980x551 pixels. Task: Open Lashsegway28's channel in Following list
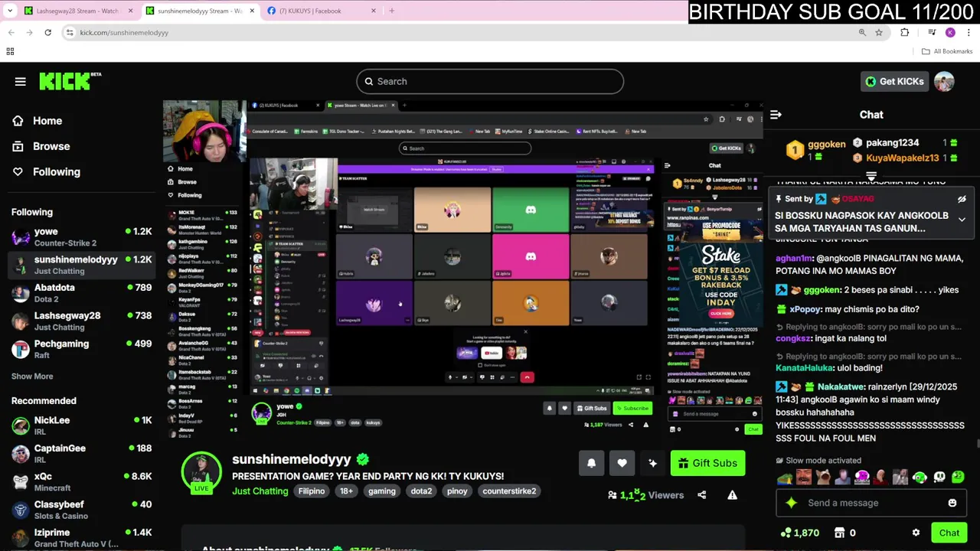81,321
